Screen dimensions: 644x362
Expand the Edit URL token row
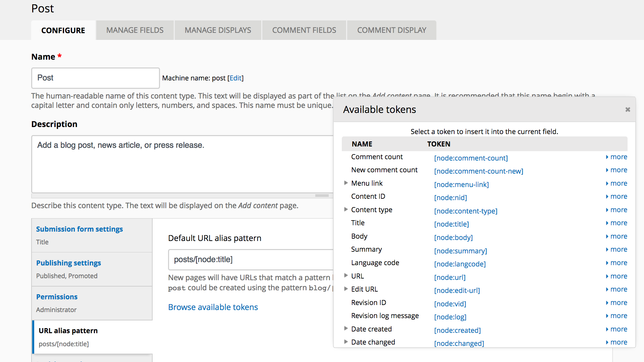tap(346, 289)
